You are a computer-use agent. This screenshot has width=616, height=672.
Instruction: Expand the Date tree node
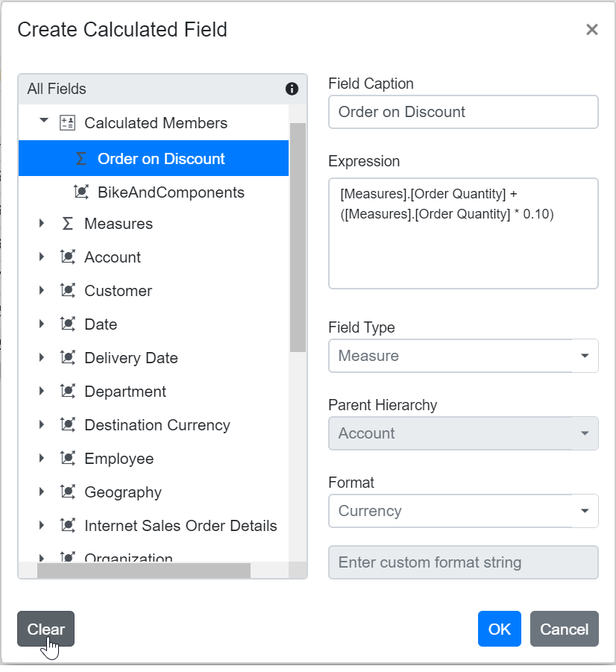(x=42, y=324)
